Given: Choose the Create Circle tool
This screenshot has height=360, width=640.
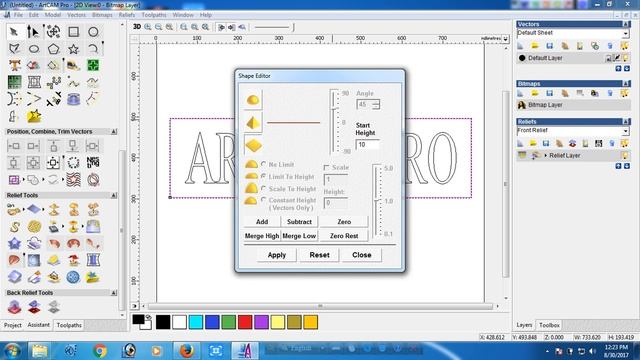Looking at the screenshot, I should click(93, 32).
